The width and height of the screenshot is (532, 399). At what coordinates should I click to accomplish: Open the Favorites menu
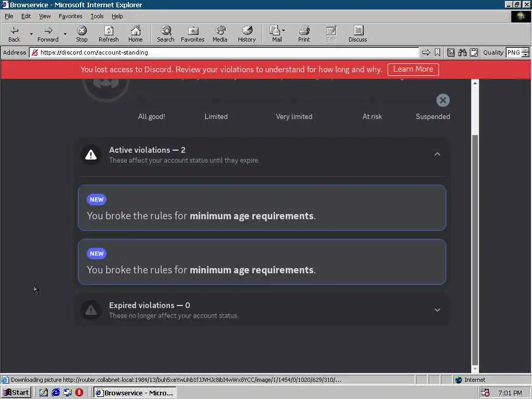70,16
